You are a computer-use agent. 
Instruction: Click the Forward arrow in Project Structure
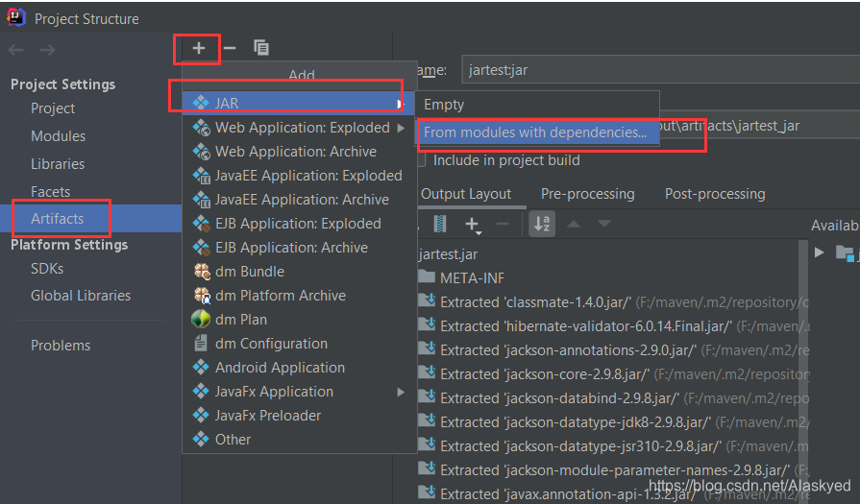(x=48, y=50)
